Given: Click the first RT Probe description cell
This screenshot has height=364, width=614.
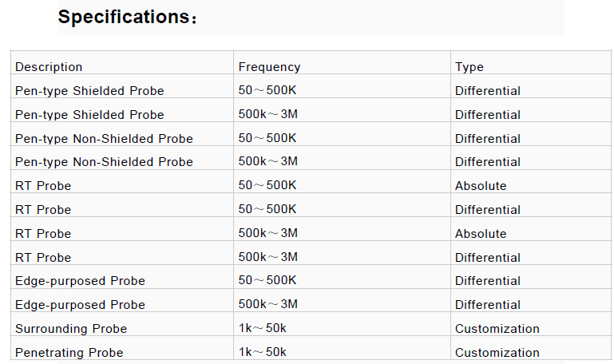Looking at the screenshot, I should (x=43, y=186).
